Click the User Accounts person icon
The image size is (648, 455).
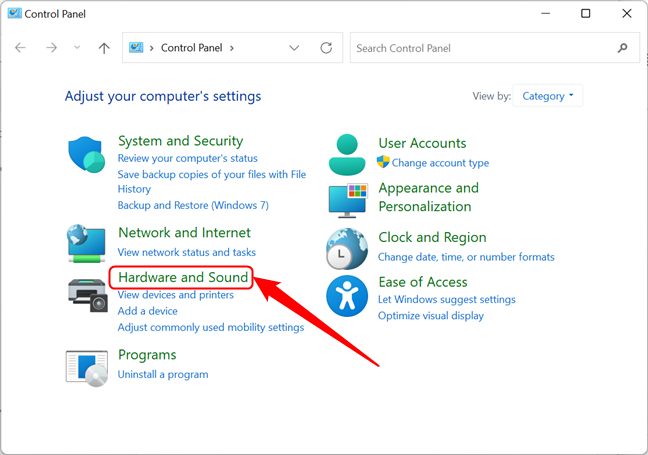pyautogui.click(x=347, y=155)
